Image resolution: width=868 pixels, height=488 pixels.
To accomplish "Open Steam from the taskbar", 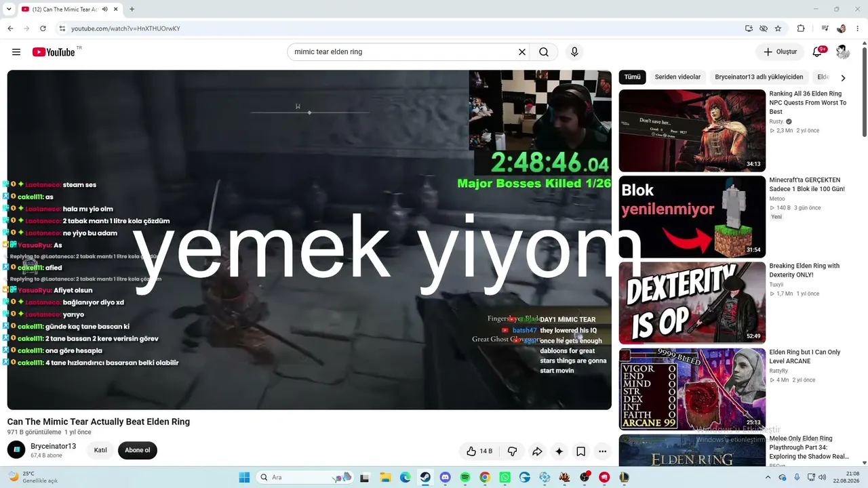I will point(425,477).
